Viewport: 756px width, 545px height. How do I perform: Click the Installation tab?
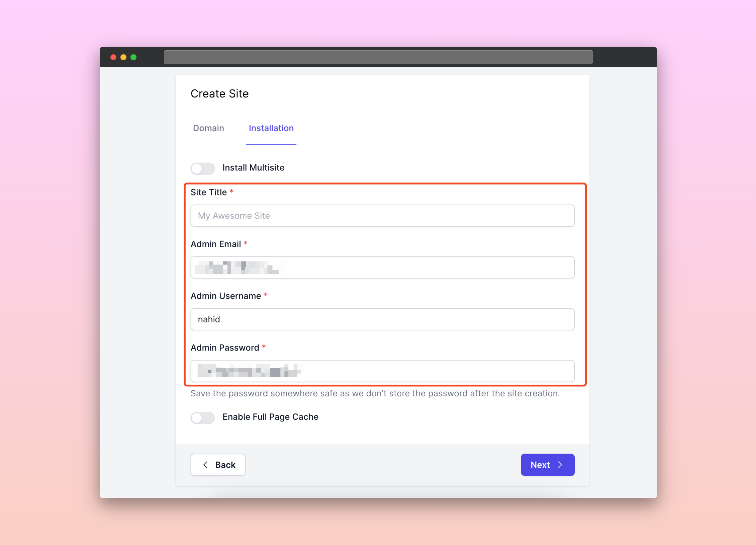point(270,128)
